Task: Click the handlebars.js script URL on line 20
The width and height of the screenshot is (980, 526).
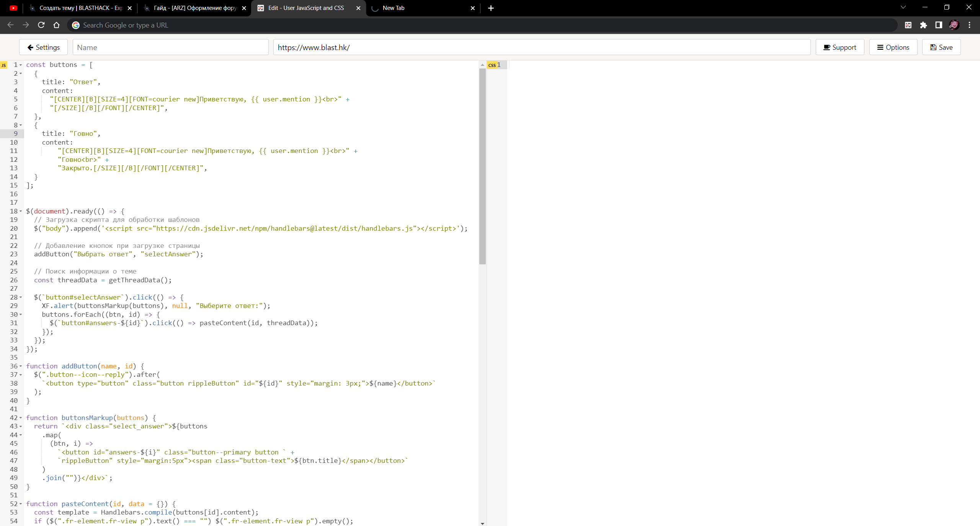Action: [284, 228]
